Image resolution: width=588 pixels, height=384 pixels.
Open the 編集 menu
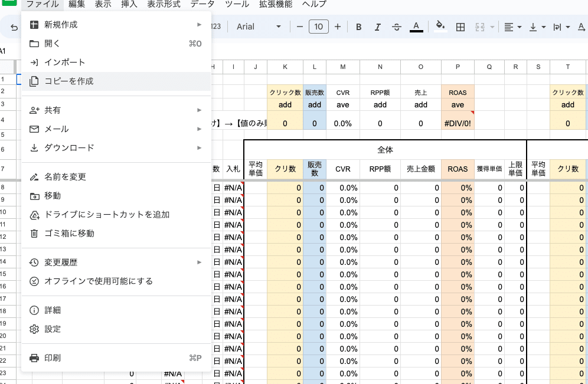(77, 4)
